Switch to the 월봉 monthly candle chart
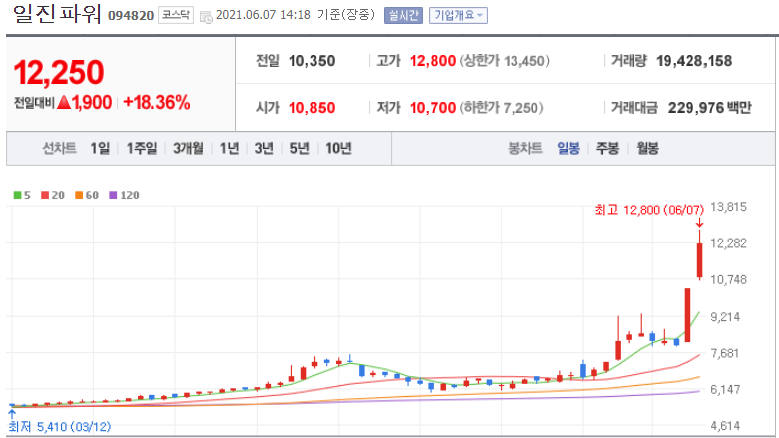 pos(647,148)
